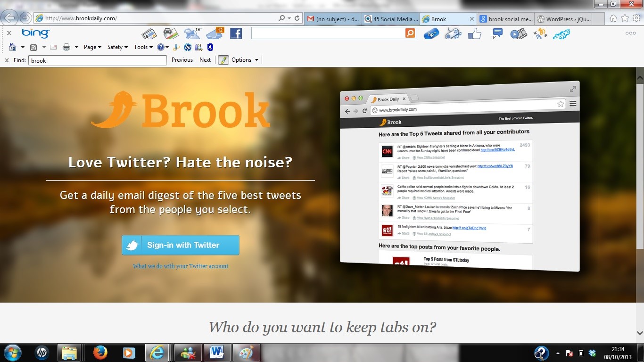644x362 pixels.
Task: Switch to the brook social me... Google tab
Action: point(506,19)
